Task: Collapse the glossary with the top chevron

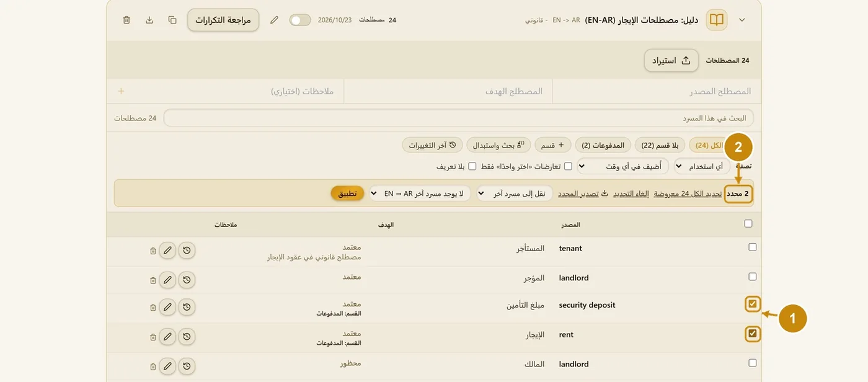Action: [742, 20]
